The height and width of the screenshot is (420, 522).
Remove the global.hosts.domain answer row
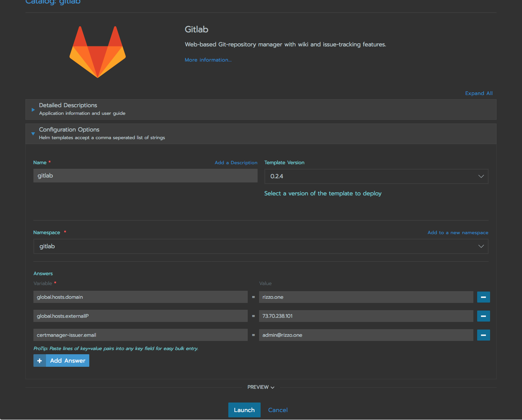coord(483,297)
